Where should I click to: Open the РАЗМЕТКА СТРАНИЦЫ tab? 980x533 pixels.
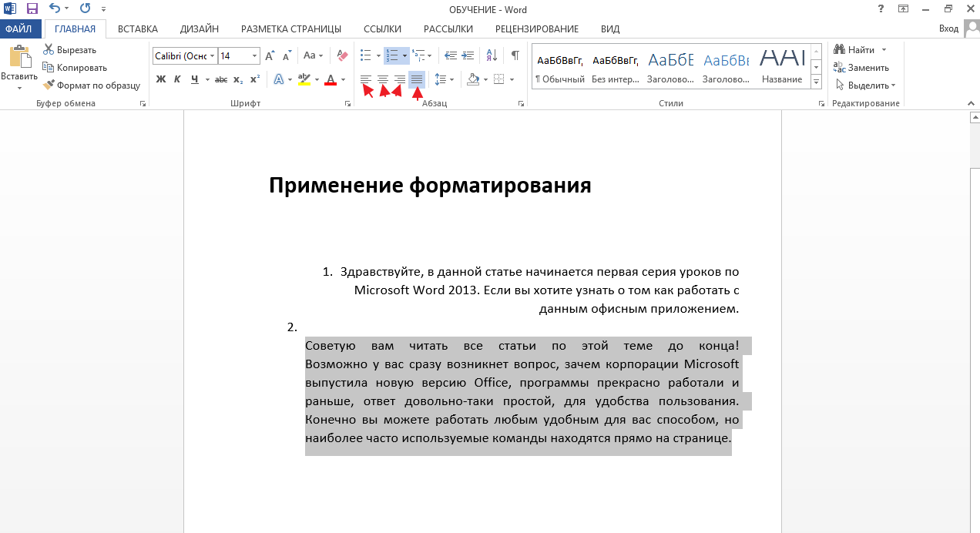(x=291, y=29)
